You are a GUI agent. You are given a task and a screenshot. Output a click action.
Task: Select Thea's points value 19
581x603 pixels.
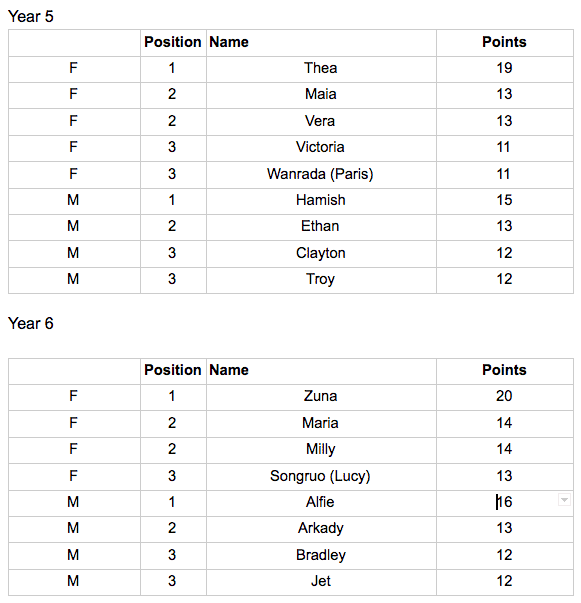(504, 69)
